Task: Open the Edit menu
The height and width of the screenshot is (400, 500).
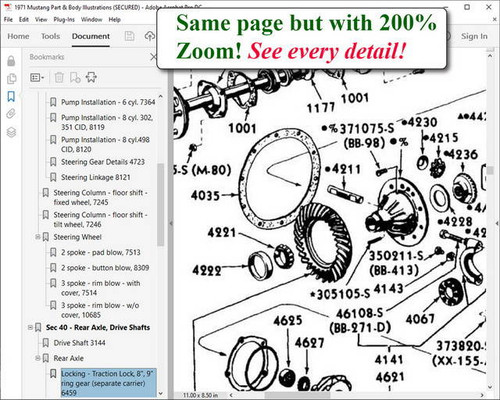Action: (x=24, y=20)
